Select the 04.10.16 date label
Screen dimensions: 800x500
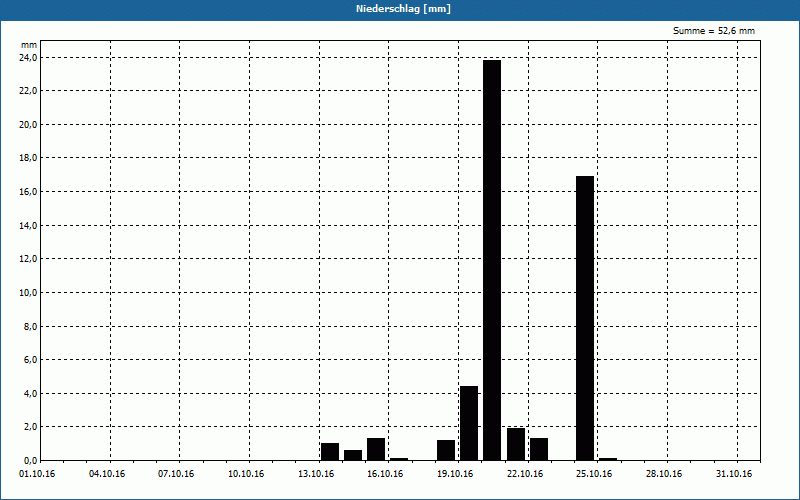pos(107,474)
